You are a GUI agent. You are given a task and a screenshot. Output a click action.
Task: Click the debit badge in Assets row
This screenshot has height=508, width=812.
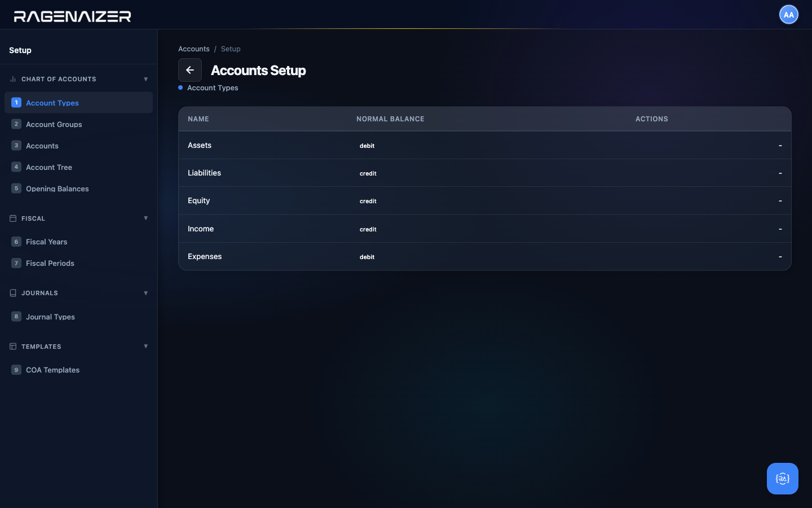[367, 146]
